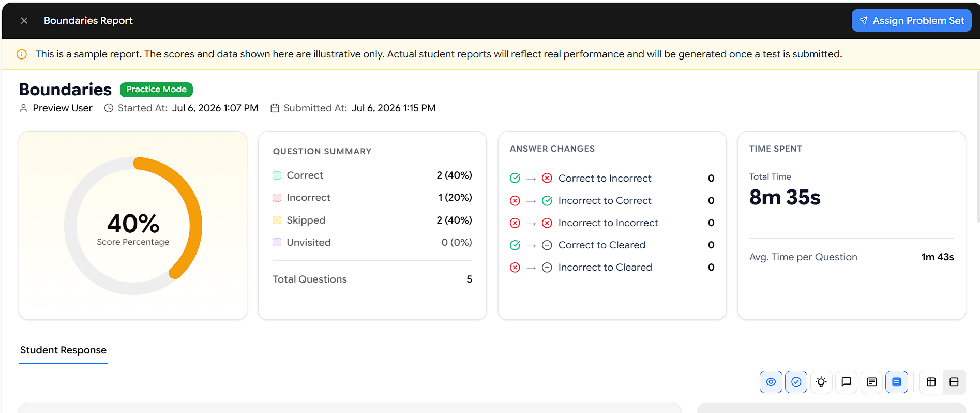Click the calendar icon beside Submitted At
The width and height of the screenshot is (980, 413).
[x=275, y=108]
